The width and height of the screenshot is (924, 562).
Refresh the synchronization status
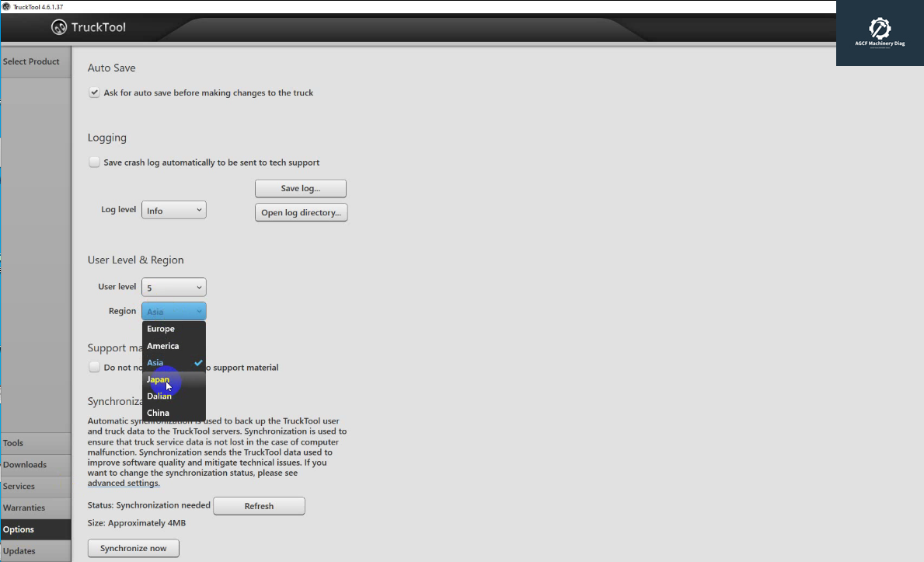click(x=259, y=505)
